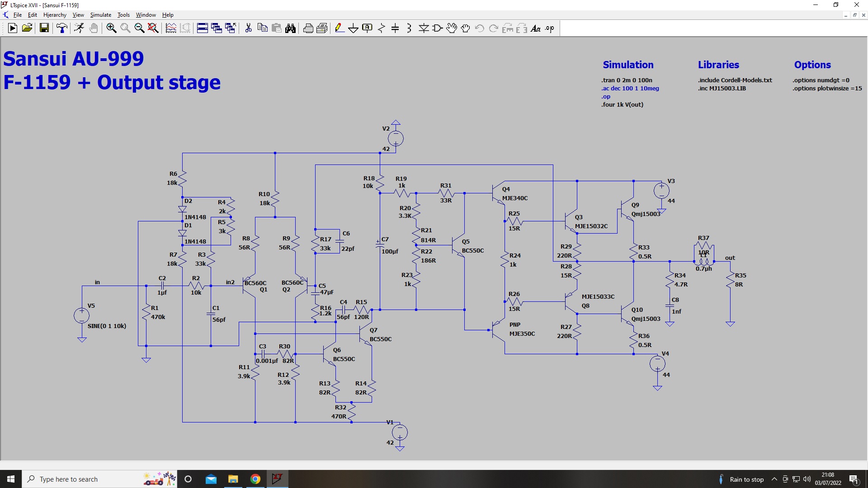The height and width of the screenshot is (488, 868).
Task: Click the SPICE directive .op icon
Action: [550, 28]
